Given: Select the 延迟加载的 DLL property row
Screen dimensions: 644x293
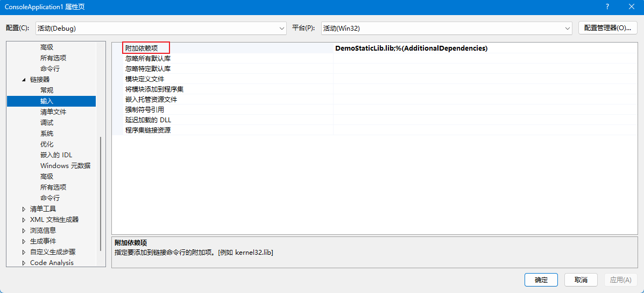Looking at the screenshot, I should 148,120.
